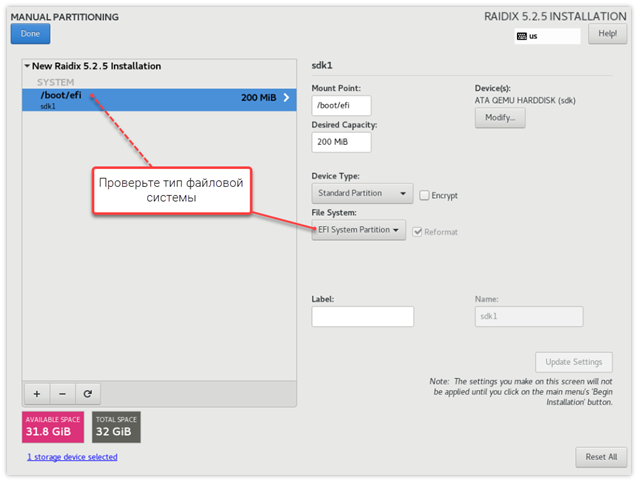The height and width of the screenshot is (482, 638).
Task: Click the us keyboard layout indicator
Action: click(x=547, y=36)
